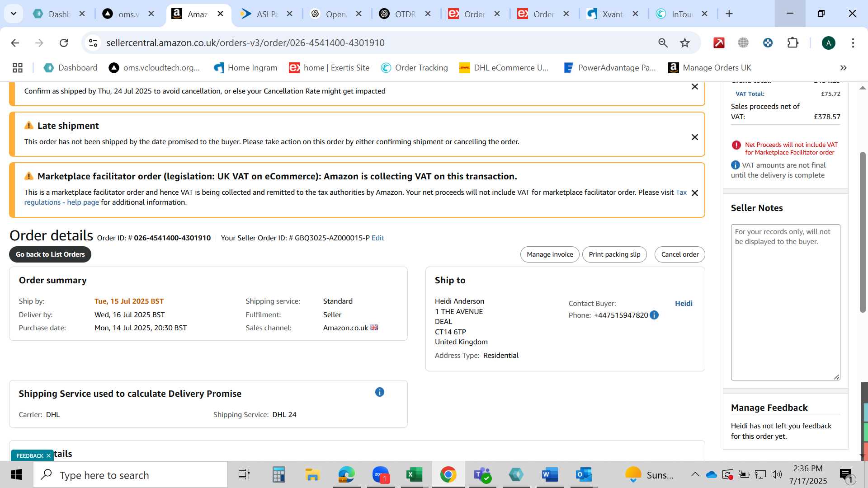Click the browser back arrow
868x488 pixels.
[x=15, y=43]
